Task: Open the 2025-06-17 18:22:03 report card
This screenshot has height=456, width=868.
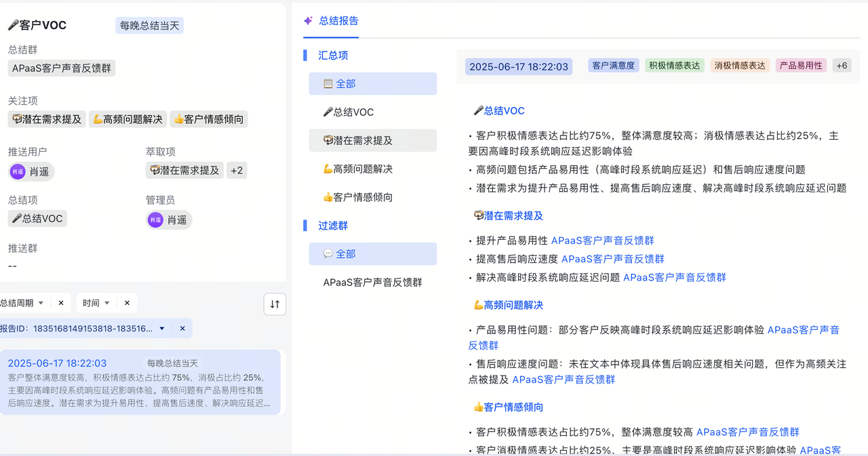Action: (139, 382)
